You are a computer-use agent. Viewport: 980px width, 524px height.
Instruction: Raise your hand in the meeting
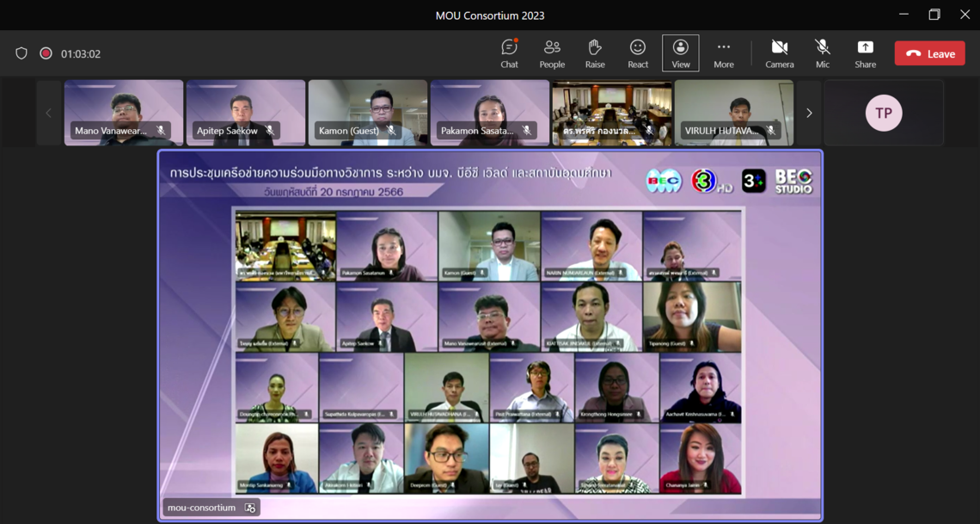[595, 53]
